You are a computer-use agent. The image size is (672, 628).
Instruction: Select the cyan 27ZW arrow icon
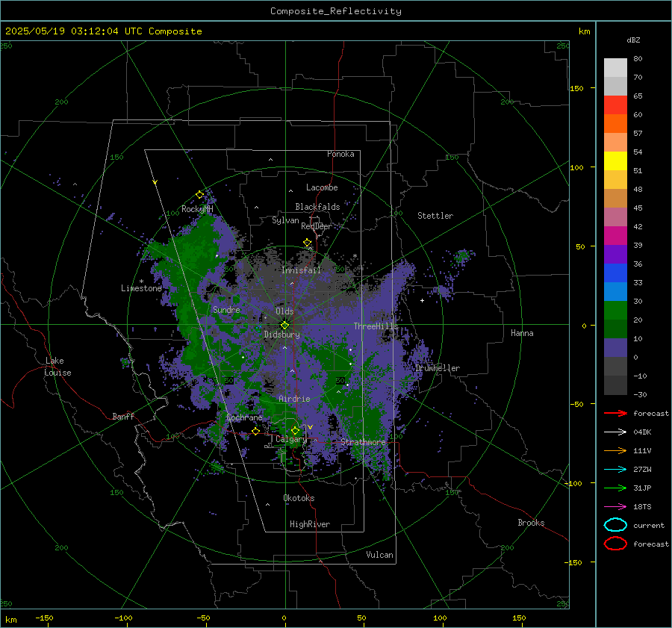pyautogui.click(x=615, y=470)
